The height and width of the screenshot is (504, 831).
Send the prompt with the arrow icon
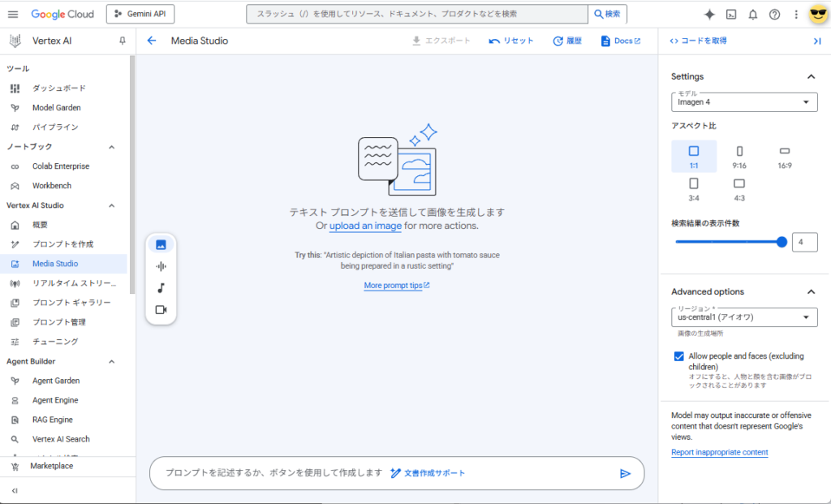625,473
